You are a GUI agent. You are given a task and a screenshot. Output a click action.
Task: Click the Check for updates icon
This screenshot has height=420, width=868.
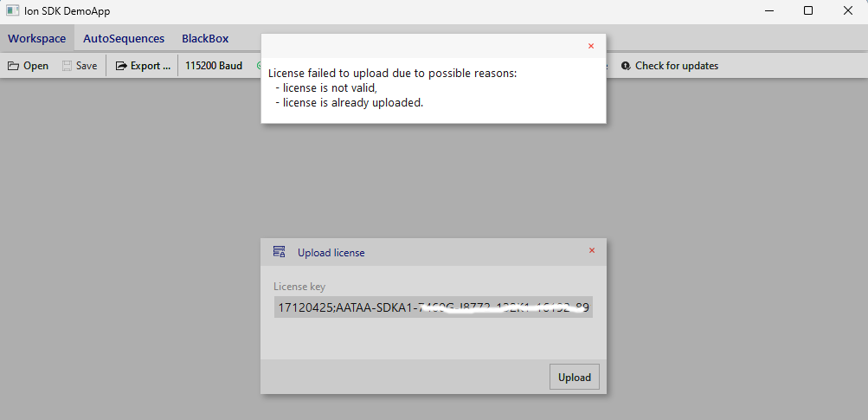tap(626, 66)
